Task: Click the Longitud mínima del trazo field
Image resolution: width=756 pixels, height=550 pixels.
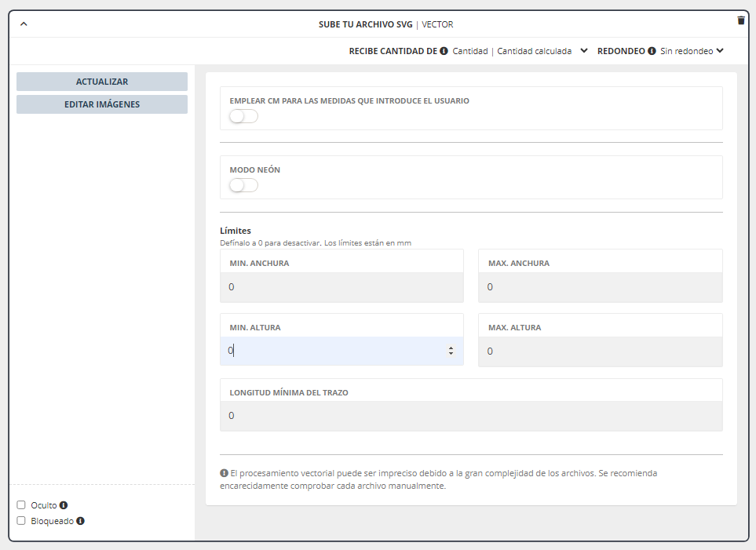Action: pyautogui.click(x=471, y=416)
